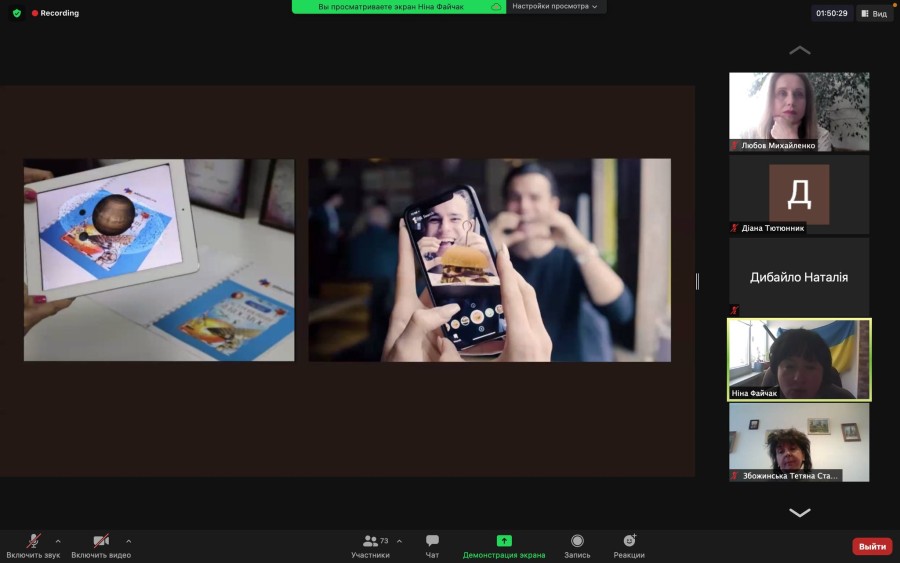
Task: Click muted mic icon on Любов Михайленко tile
Action: tap(734, 145)
